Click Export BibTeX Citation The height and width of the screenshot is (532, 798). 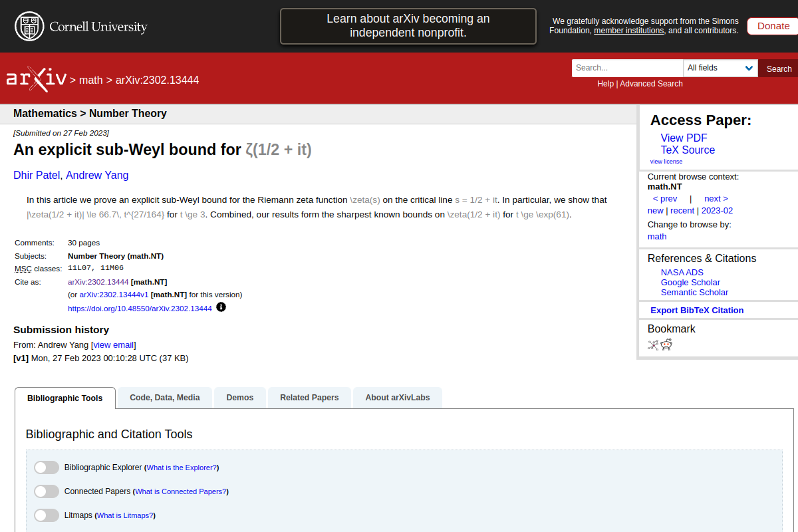click(697, 310)
